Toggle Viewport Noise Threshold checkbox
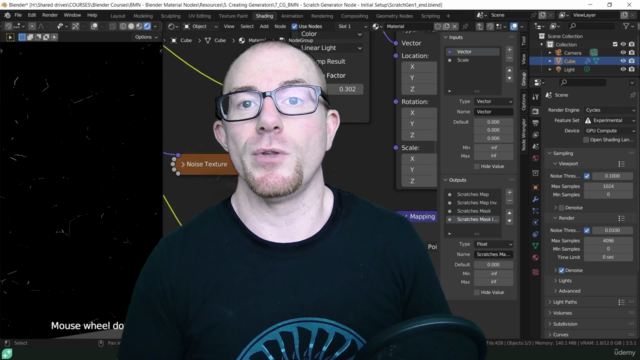 pos(587,176)
